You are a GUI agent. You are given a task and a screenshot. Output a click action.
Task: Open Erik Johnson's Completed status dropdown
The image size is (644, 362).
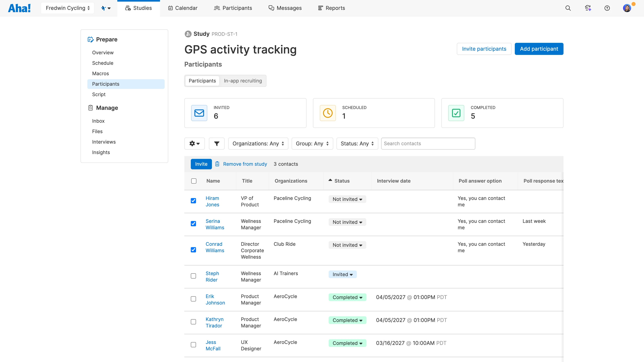pyautogui.click(x=347, y=297)
